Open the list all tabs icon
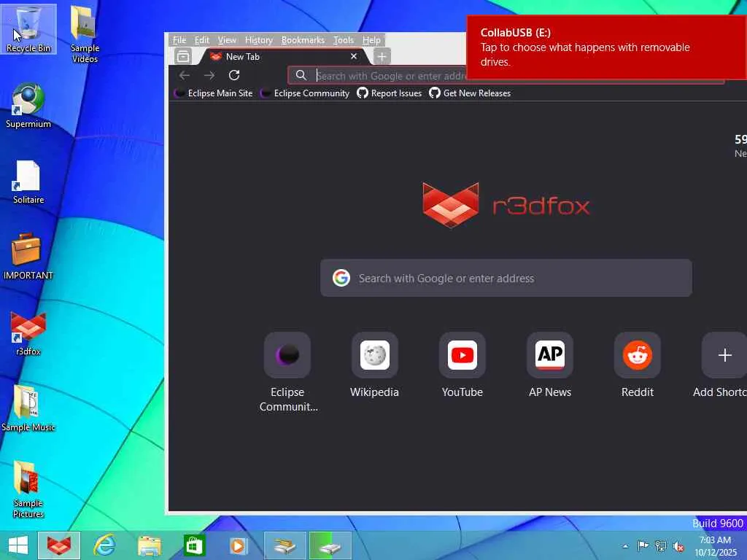747x560 pixels. (183, 56)
